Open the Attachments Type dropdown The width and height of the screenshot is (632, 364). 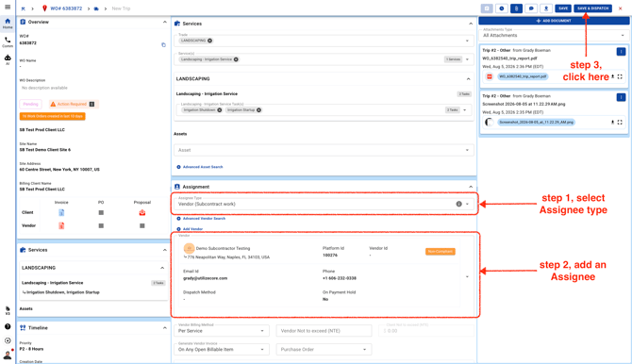(x=554, y=35)
